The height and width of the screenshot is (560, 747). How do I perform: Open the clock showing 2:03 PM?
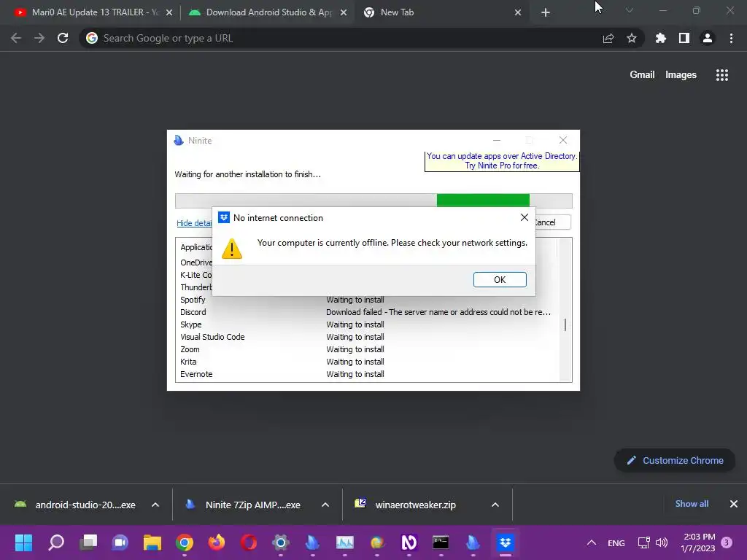click(x=698, y=542)
